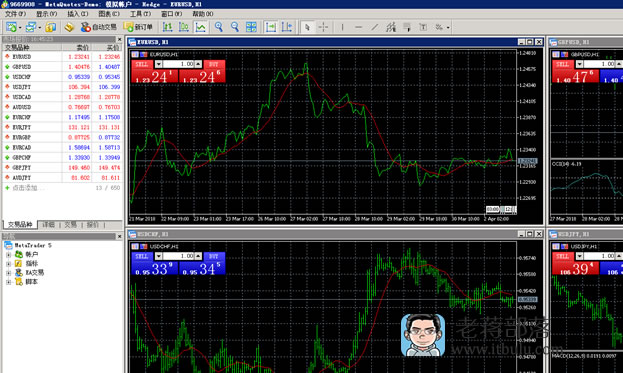Select the 交易品种 tab in Market Watch

[x=20, y=225]
